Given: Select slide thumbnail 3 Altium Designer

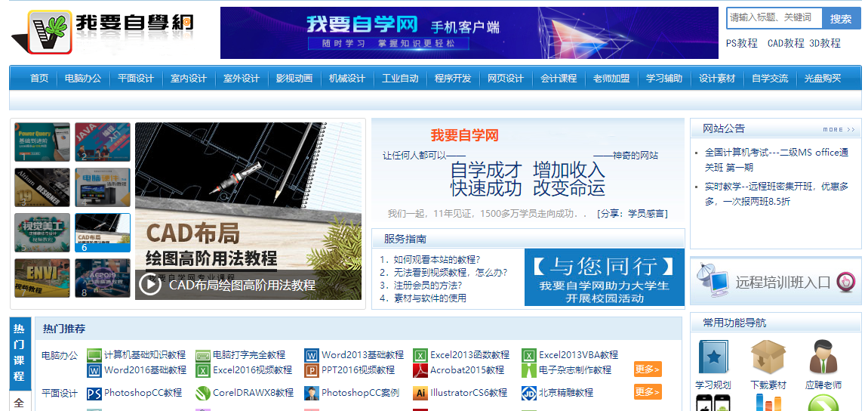Looking at the screenshot, I should click(x=42, y=187).
